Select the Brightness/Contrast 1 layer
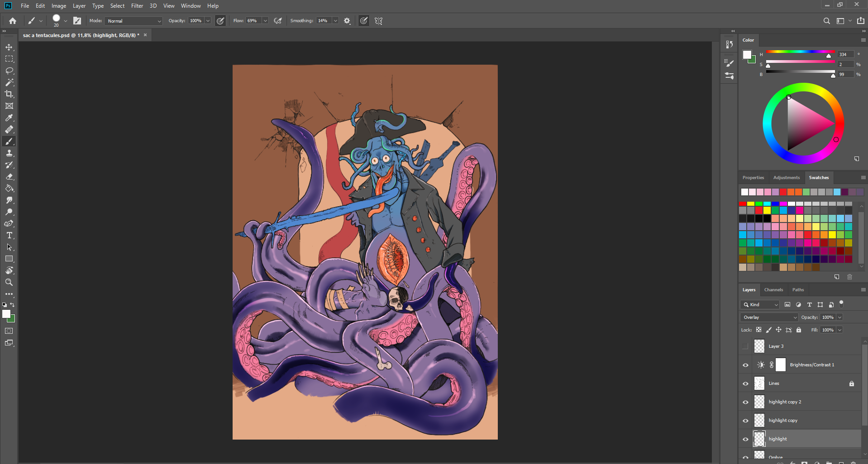The image size is (868, 464). 811,365
